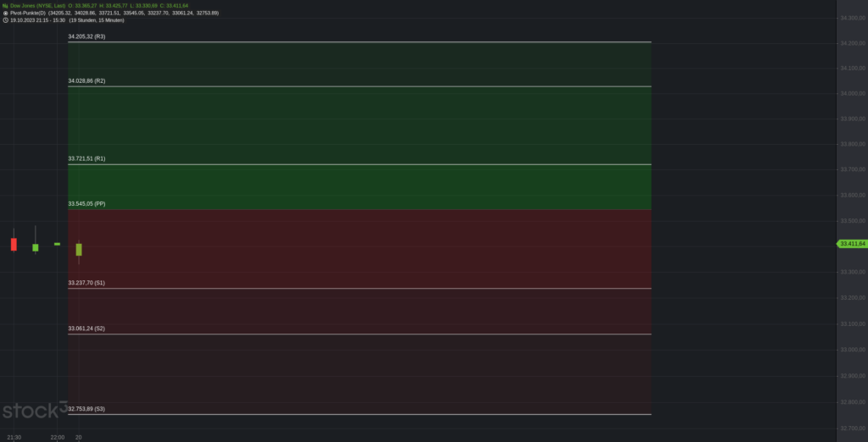Open the Dow Jones (NYSE, Last) title
The width and height of the screenshot is (868, 442).
tap(37, 6)
